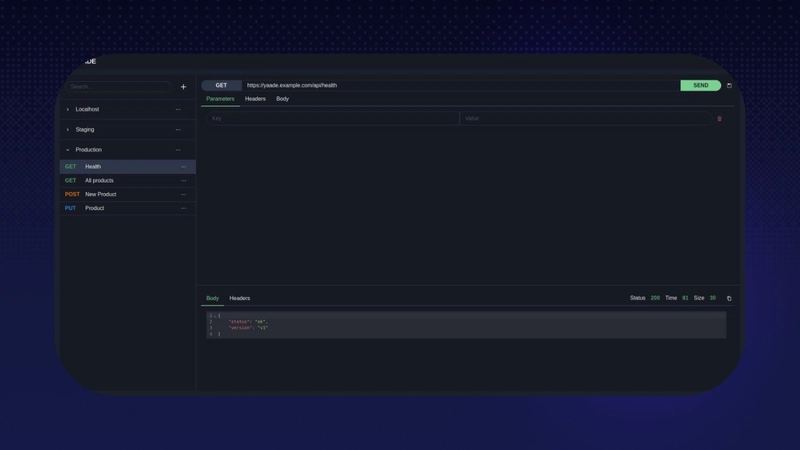
Task: Open the response Headers tab
Action: click(x=239, y=298)
